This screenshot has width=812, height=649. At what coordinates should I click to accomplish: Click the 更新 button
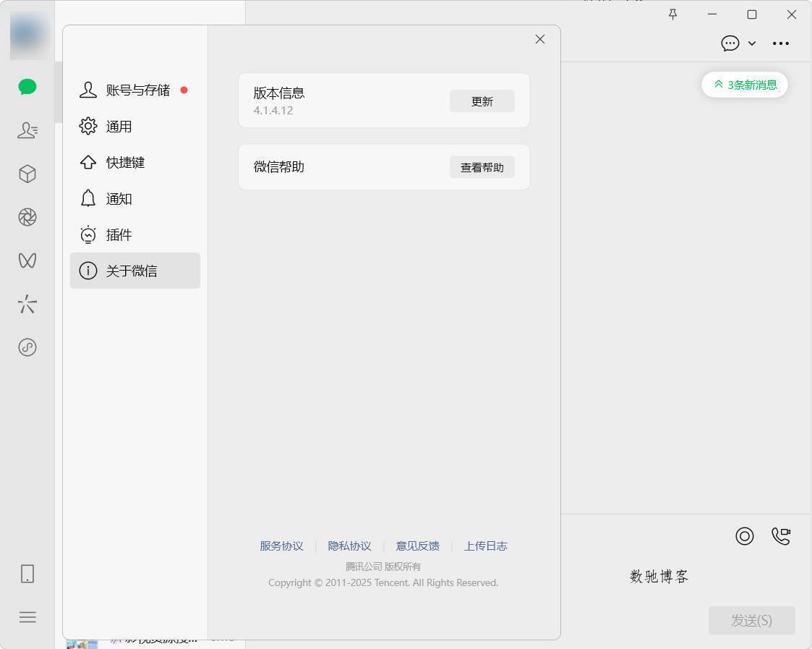pyautogui.click(x=482, y=101)
